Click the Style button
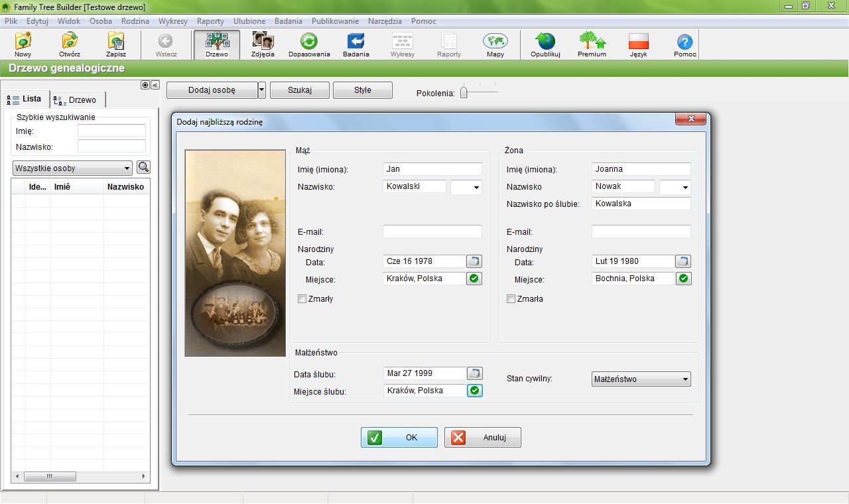Screen dimensions: 849x504 click(x=363, y=90)
